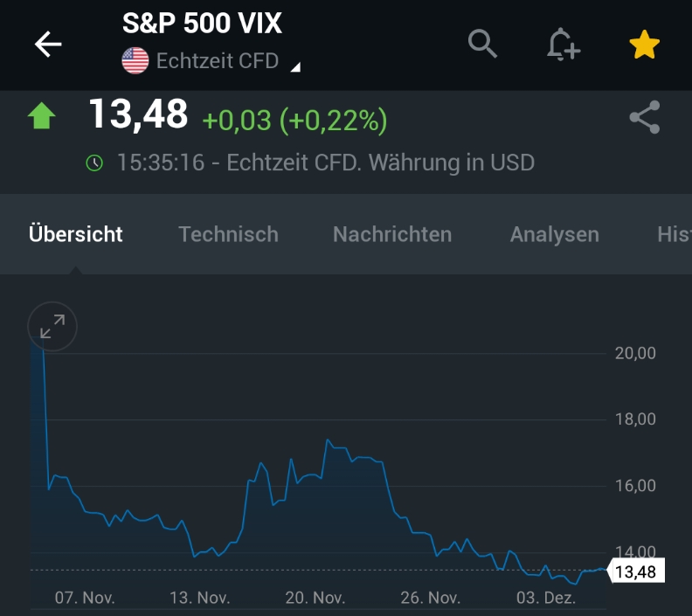
Task: Tap the US flag icon
Action: click(x=135, y=61)
